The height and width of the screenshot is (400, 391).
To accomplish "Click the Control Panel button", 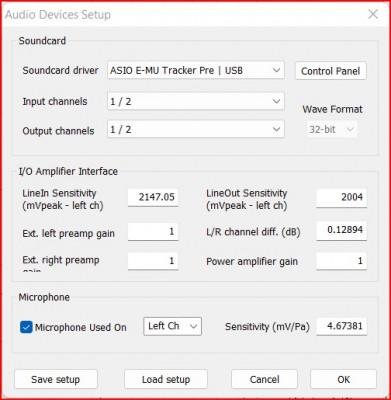I will tap(331, 71).
